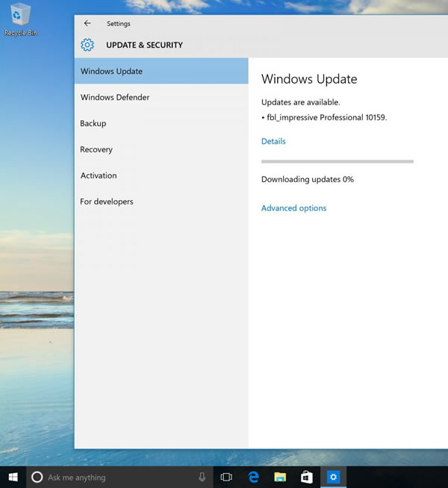Screen dimensions: 448x488
Task: Click the Details link
Action: pos(273,141)
